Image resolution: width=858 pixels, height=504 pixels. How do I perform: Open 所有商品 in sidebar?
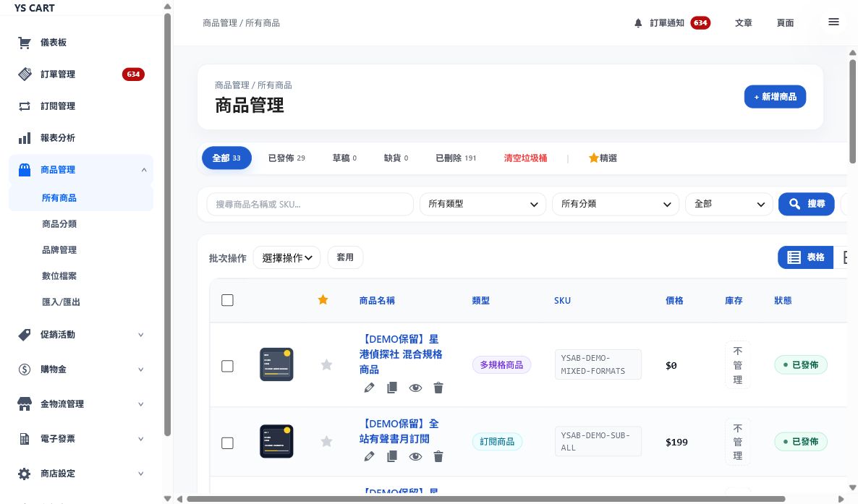pyautogui.click(x=81, y=198)
